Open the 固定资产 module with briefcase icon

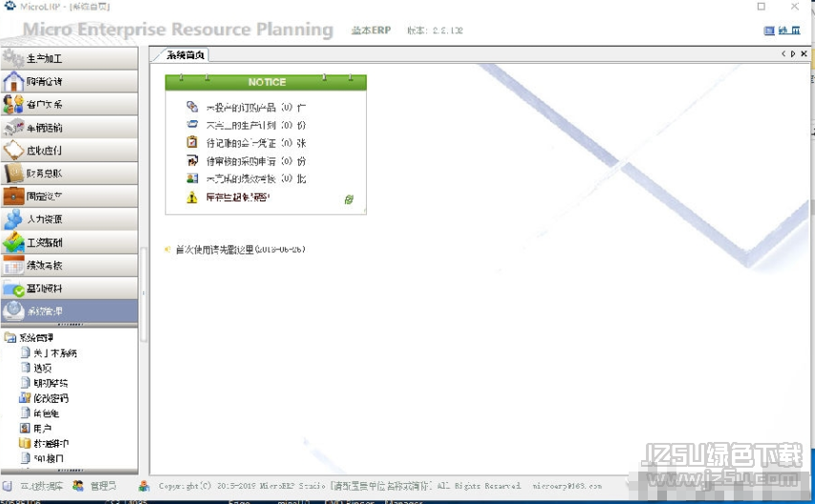point(69,196)
